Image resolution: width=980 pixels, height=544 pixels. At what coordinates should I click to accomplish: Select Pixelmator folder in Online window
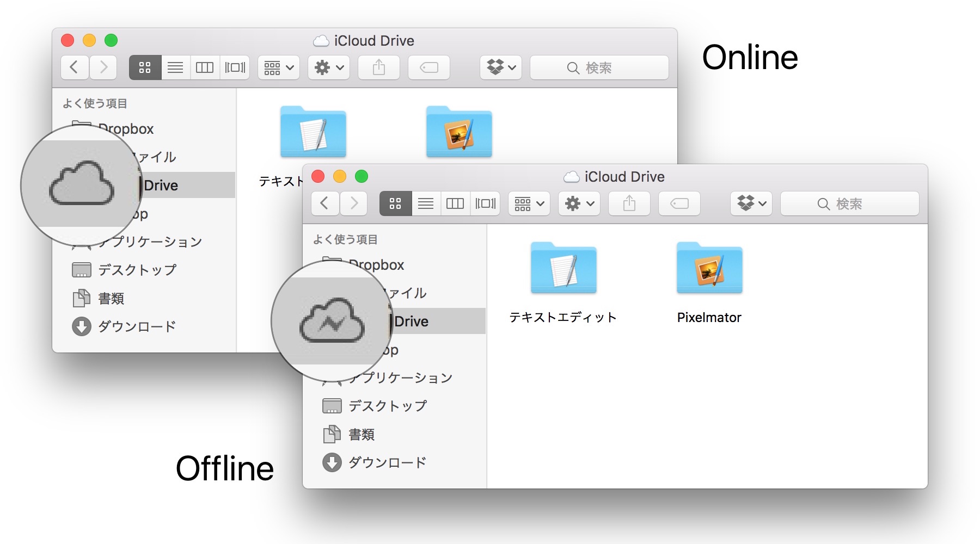(459, 132)
